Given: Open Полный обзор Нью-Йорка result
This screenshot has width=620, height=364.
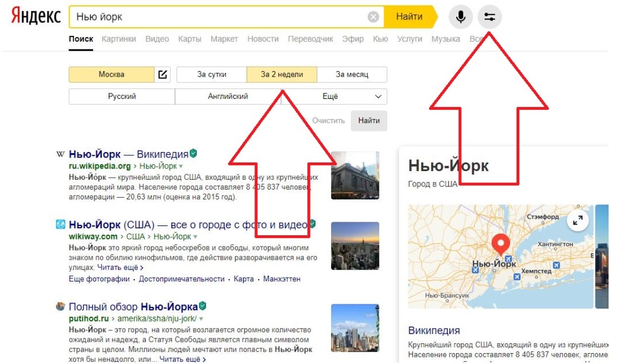Looking at the screenshot, I should [133, 307].
